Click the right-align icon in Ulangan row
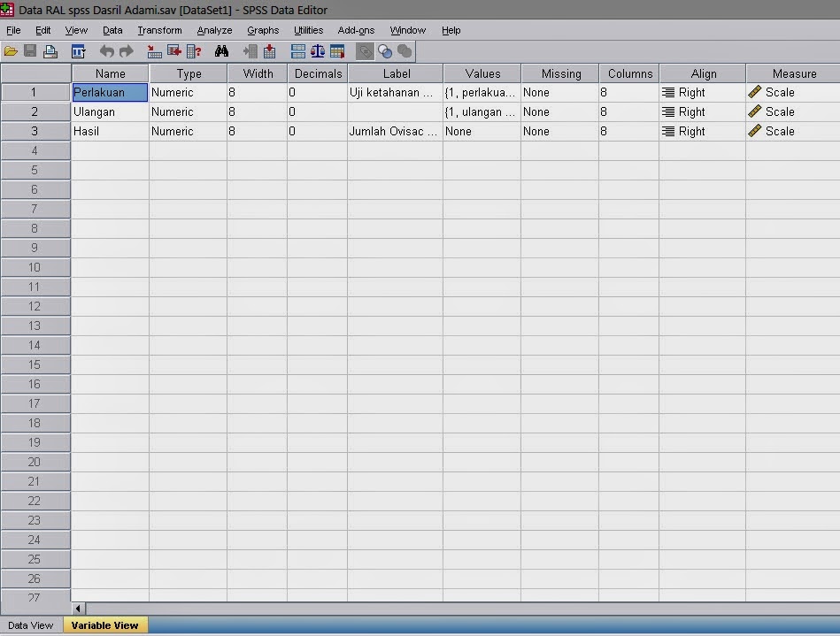Screen dimensions: 840x636 [x=668, y=111]
